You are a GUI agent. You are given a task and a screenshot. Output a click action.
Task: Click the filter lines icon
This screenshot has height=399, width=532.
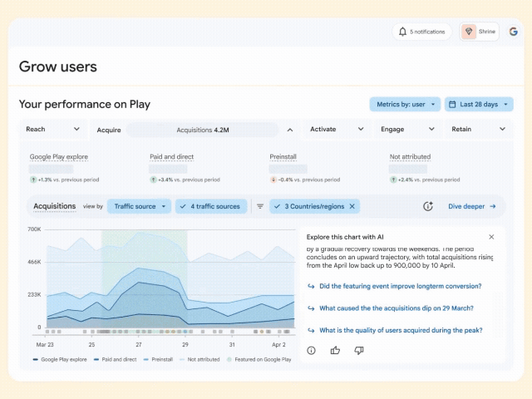260,206
